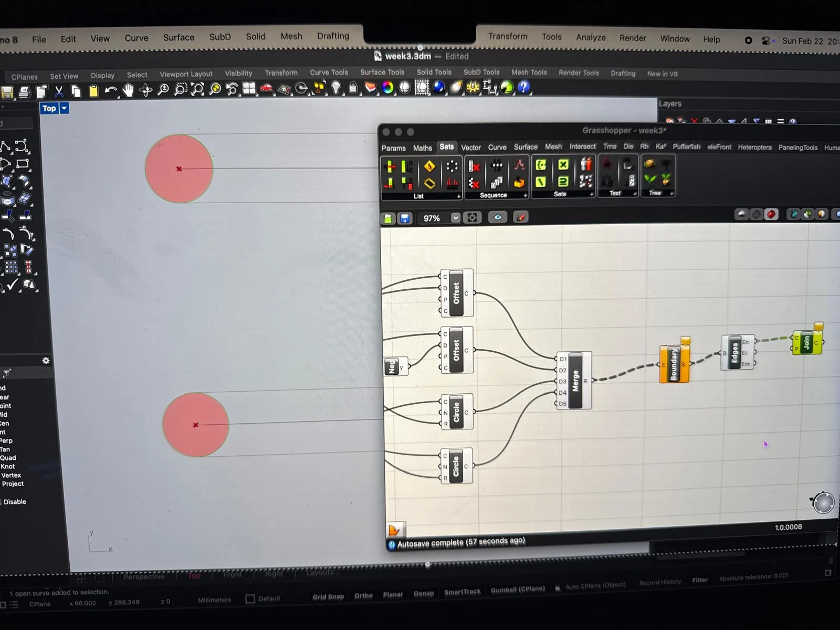The width and height of the screenshot is (840, 630).
Task: Click the orange diamond icon in List panel
Action: point(429,166)
